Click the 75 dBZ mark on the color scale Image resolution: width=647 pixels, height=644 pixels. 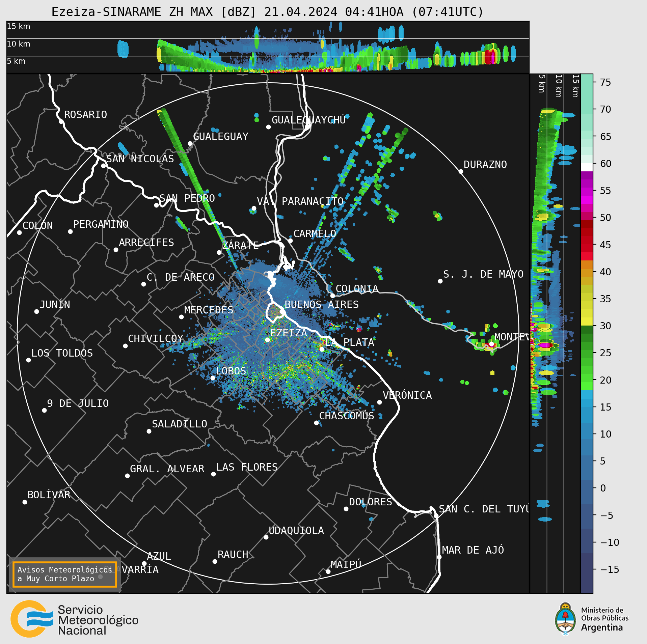(605, 82)
